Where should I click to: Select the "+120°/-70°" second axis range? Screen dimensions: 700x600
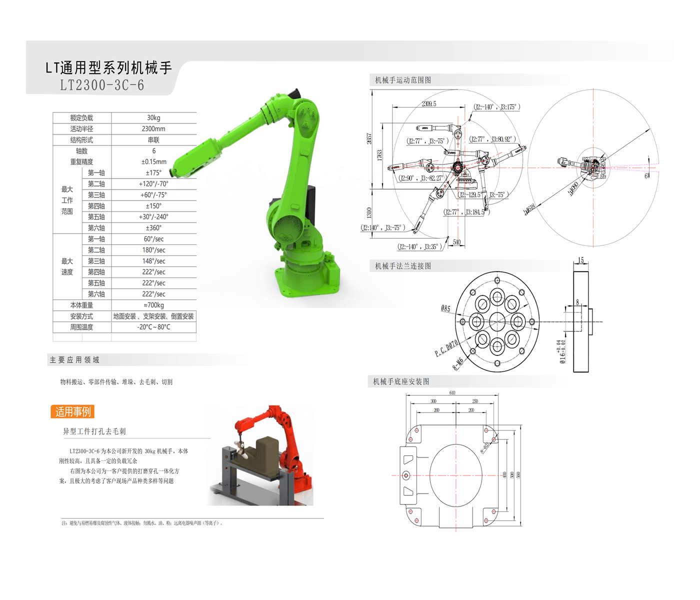(153, 184)
